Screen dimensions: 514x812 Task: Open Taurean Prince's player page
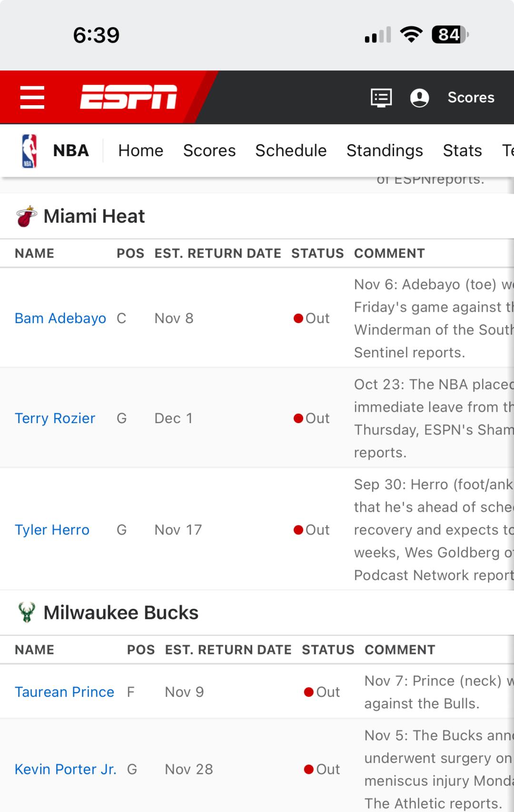(x=64, y=692)
